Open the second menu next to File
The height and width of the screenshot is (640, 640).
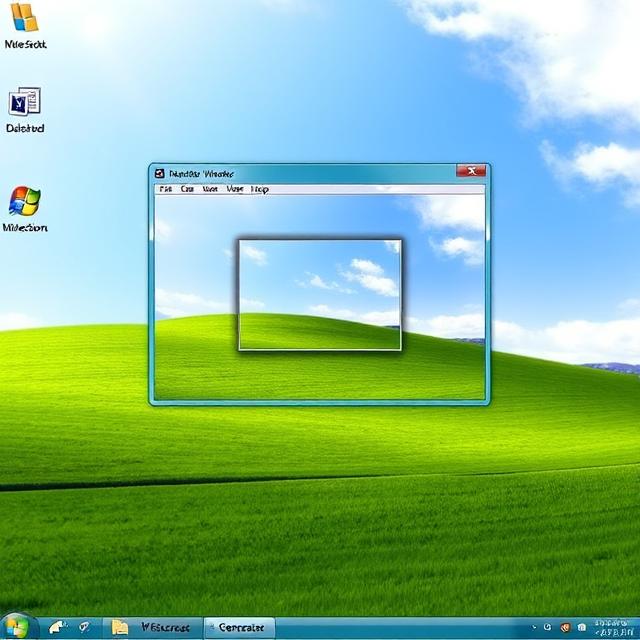187,189
